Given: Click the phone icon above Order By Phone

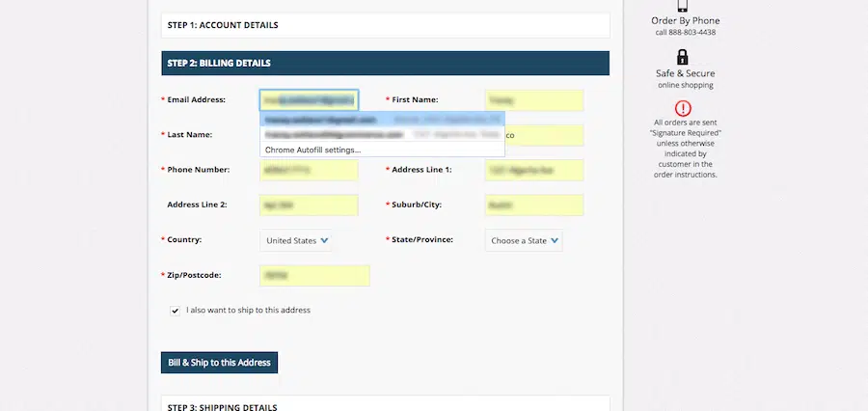Looking at the screenshot, I should 683,6.
